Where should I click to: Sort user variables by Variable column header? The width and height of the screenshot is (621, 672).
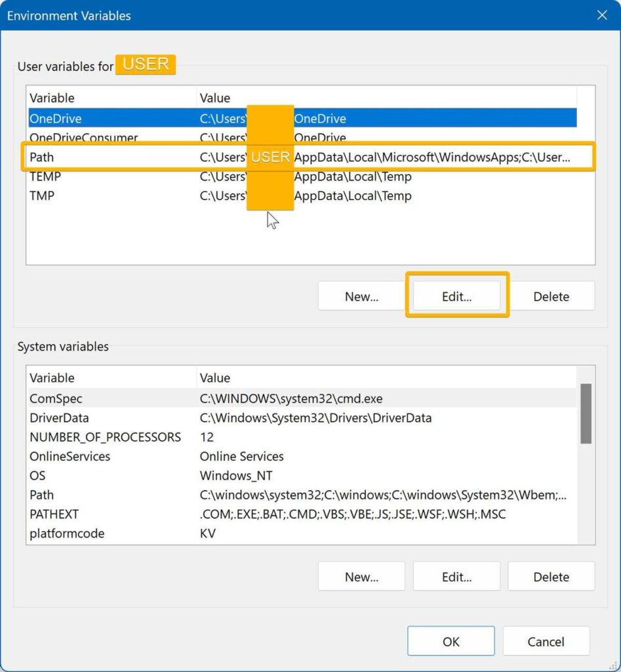pyautogui.click(x=111, y=98)
